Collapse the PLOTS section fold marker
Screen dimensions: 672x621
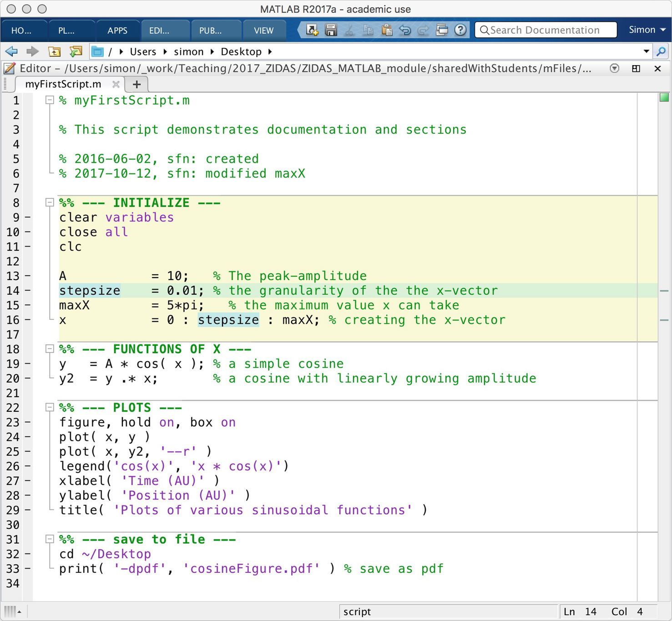pyautogui.click(x=50, y=408)
